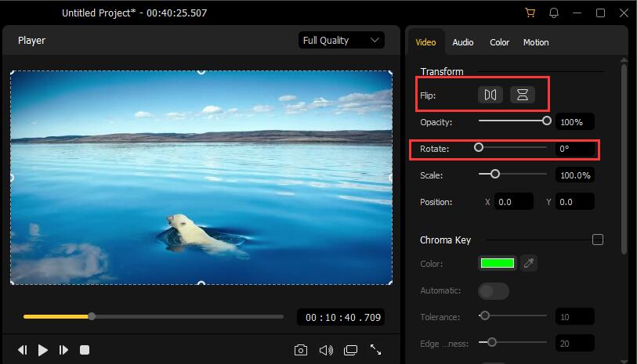Take a snapshot with camera icon
Screen dimensions: 637x364
[301, 350]
